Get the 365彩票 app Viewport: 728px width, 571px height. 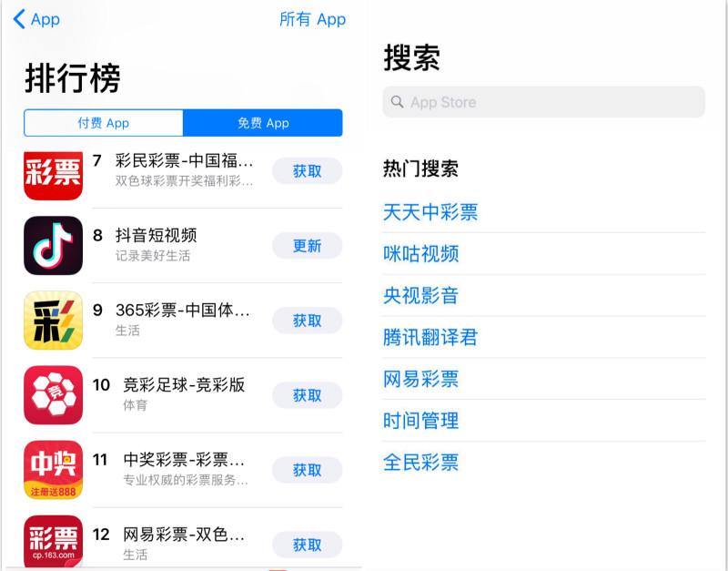307,321
